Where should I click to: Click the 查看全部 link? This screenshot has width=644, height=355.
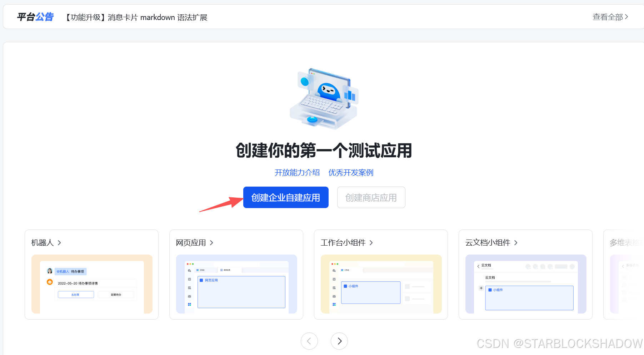608,17
